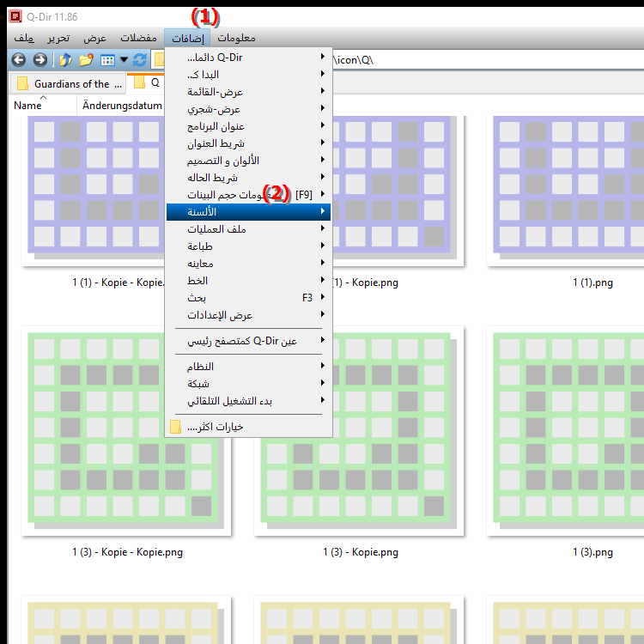Open the F9 حجم البينات entry
644x644 pixels.
pos(248,195)
